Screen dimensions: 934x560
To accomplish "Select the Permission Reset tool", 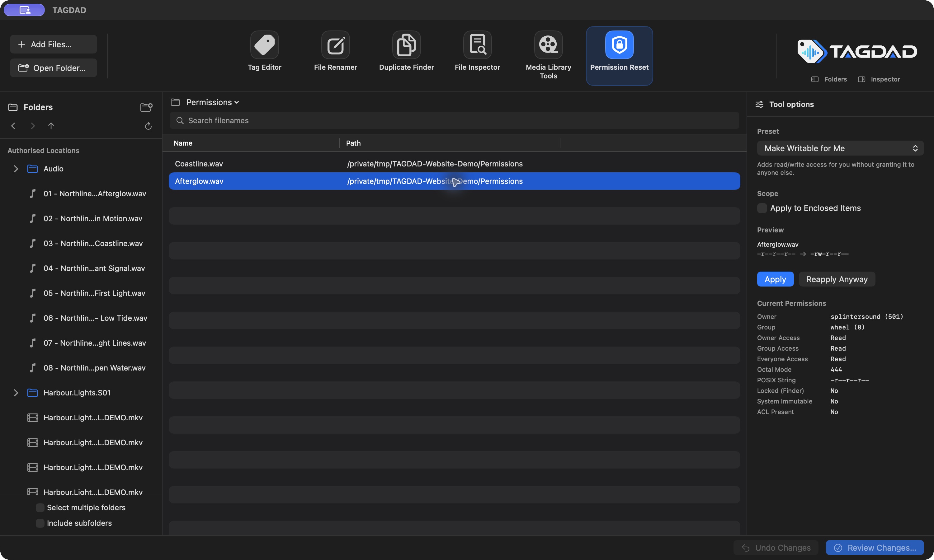I will coord(619,55).
